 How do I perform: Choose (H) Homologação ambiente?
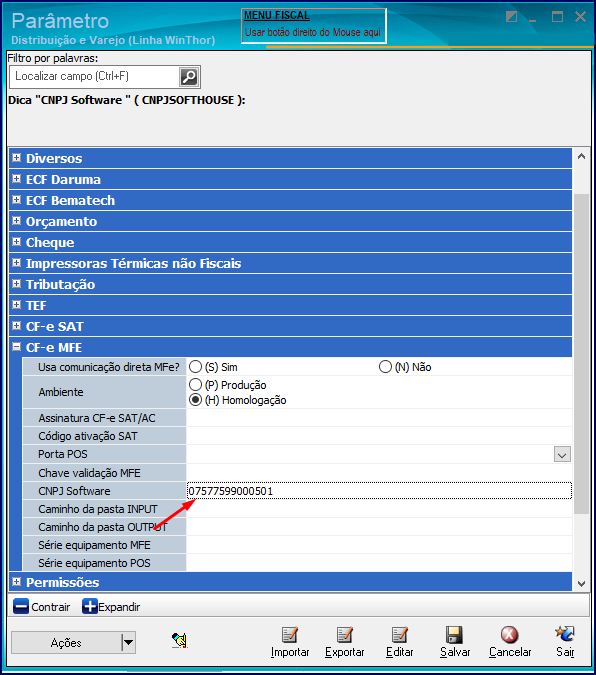(195, 400)
